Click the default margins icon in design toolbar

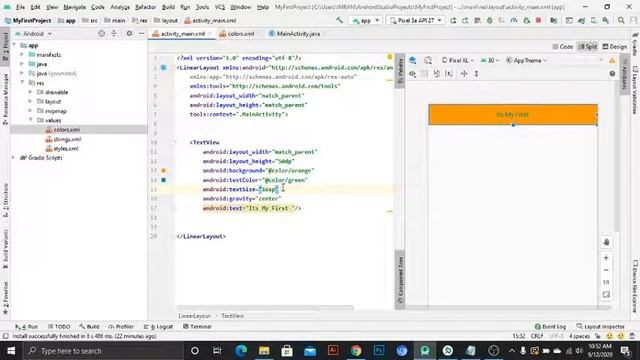coord(449,73)
